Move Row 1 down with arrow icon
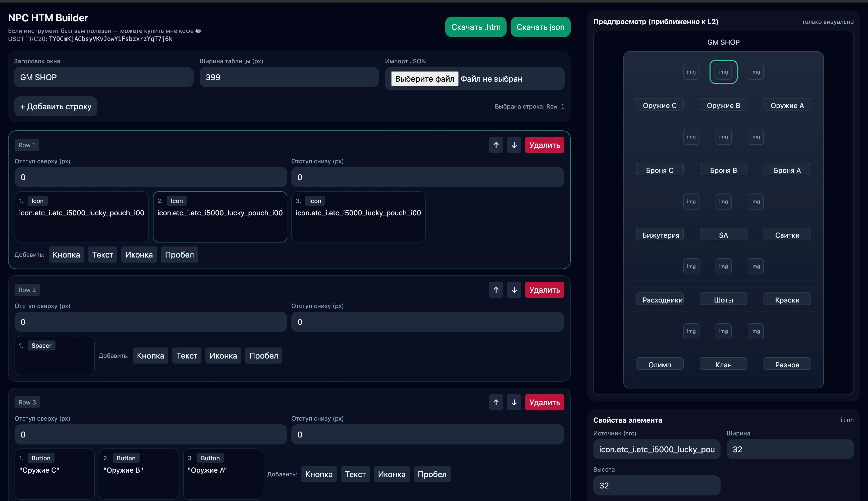 tap(514, 145)
